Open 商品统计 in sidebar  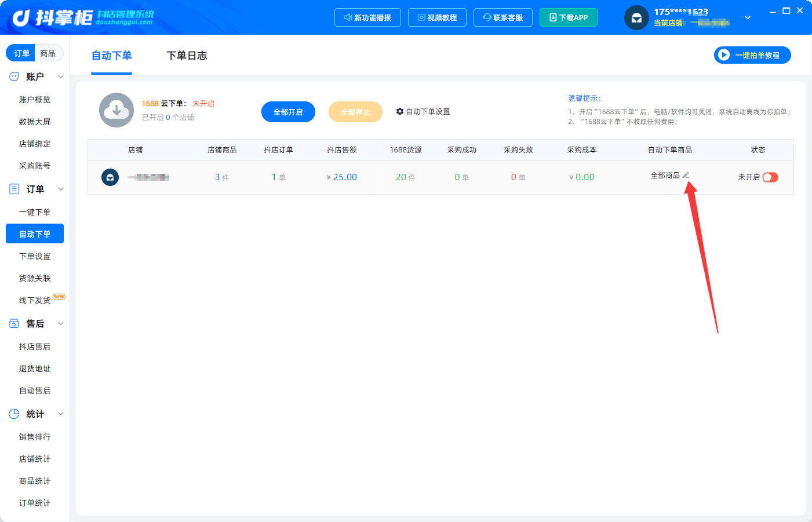click(35, 481)
